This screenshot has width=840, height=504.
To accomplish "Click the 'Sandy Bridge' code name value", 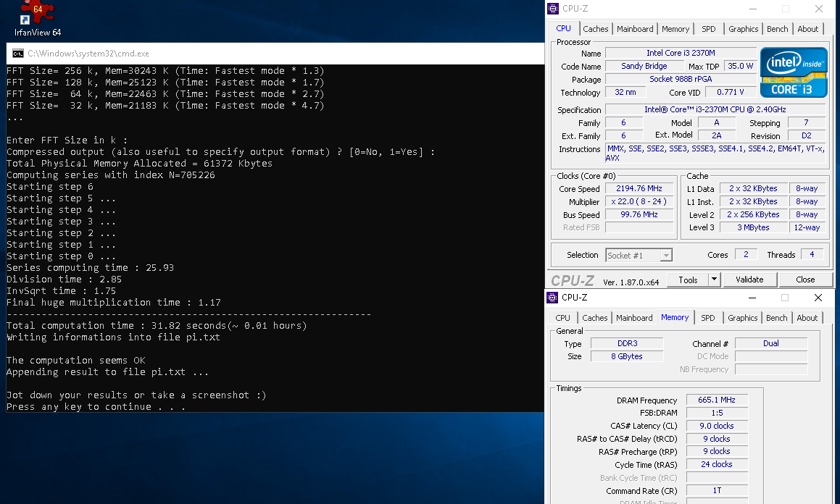I will 644,66.
